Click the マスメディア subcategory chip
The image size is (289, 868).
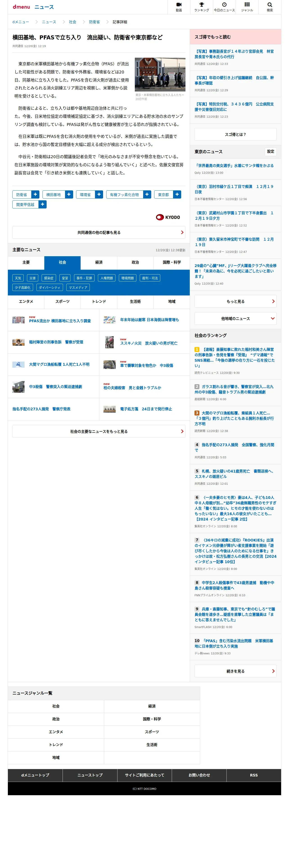point(78,288)
